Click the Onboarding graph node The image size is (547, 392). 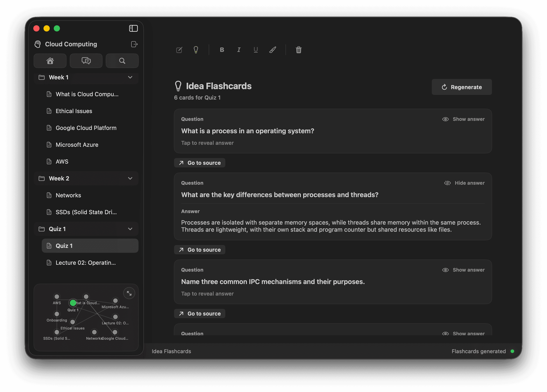(x=57, y=314)
